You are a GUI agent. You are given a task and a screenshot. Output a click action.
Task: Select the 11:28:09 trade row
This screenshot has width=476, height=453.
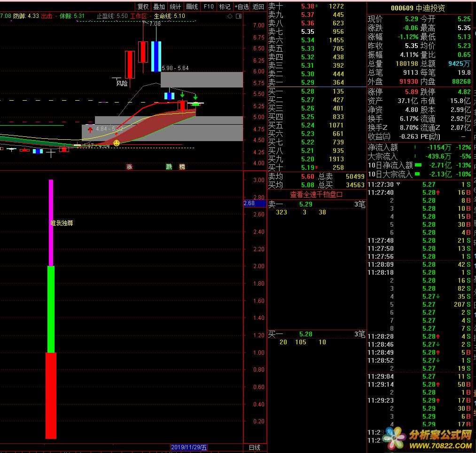point(419,265)
